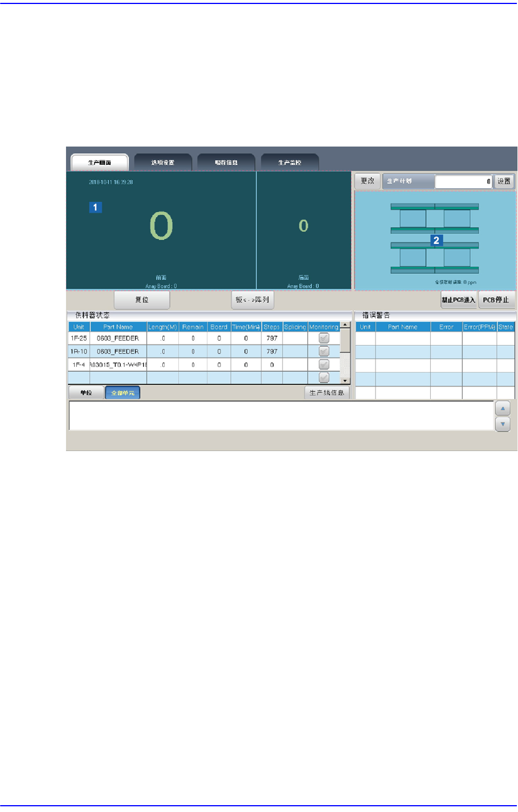Select the 全部单元 view button
This screenshot has height=812, width=518.
(123, 393)
